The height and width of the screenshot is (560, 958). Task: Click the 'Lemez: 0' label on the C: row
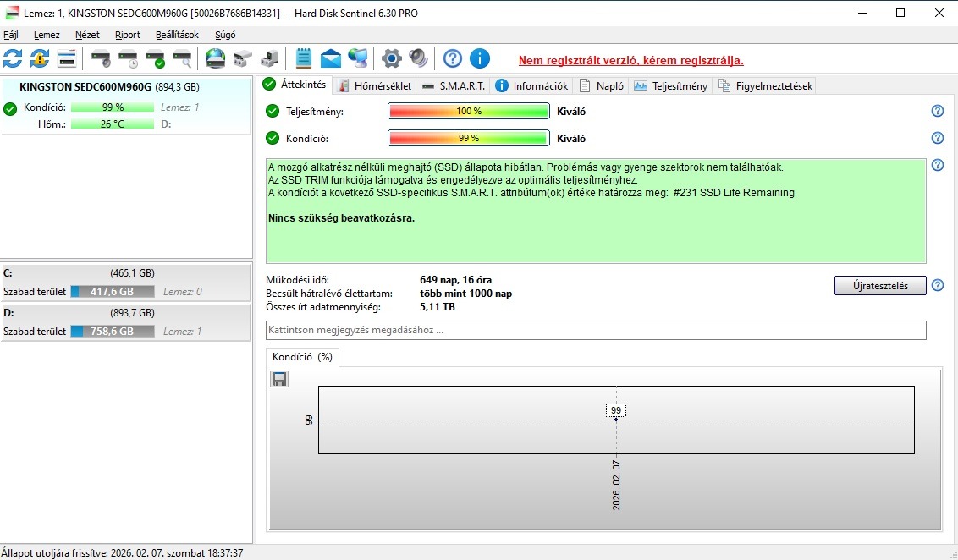(183, 292)
